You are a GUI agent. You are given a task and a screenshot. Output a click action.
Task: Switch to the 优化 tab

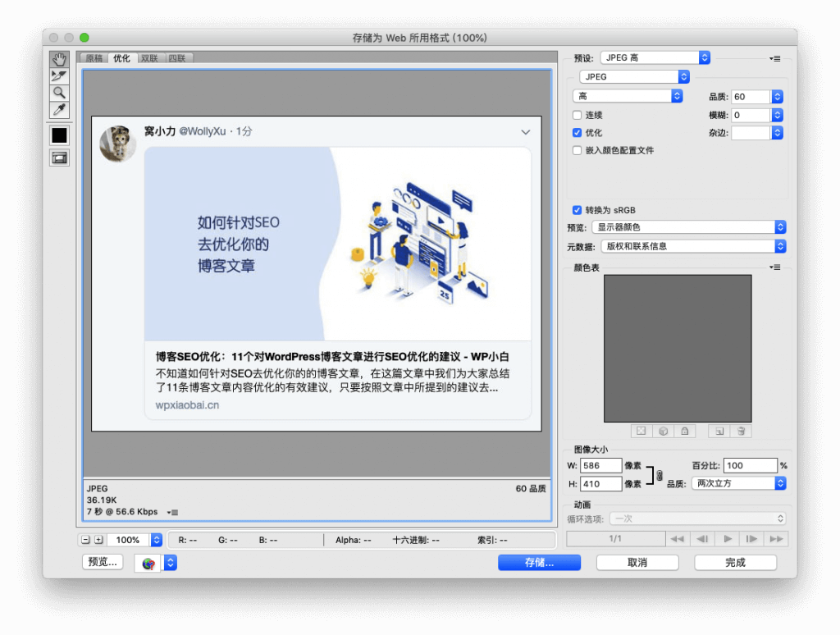coord(121,58)
